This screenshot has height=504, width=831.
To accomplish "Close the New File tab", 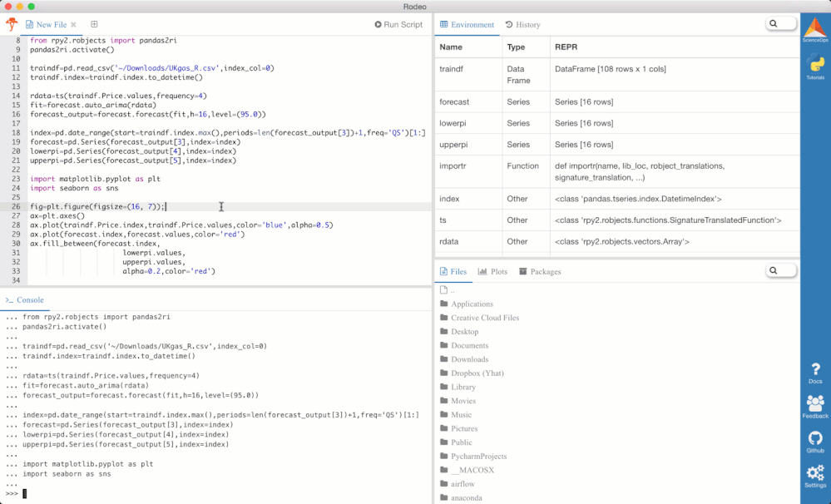I will (74, 24).
